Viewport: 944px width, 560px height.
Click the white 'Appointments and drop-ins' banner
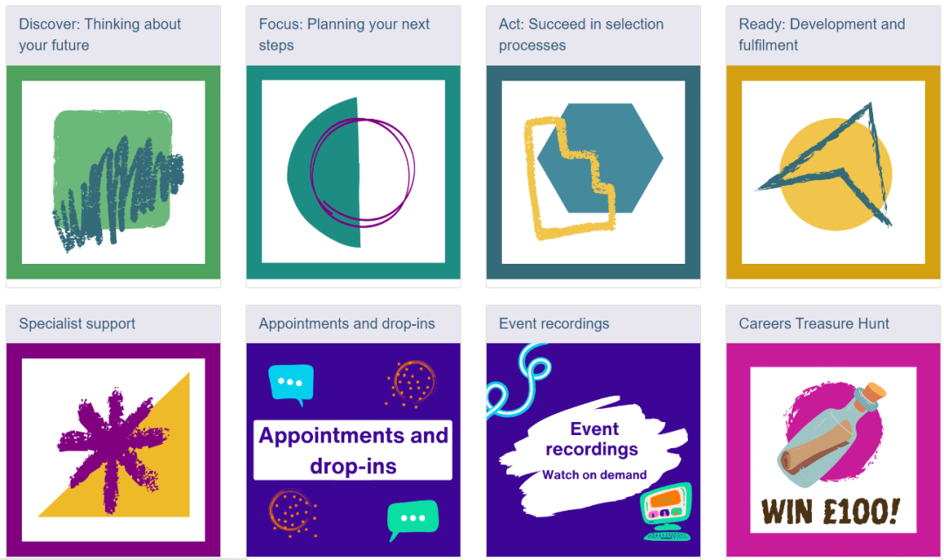[x=353, y=450]
